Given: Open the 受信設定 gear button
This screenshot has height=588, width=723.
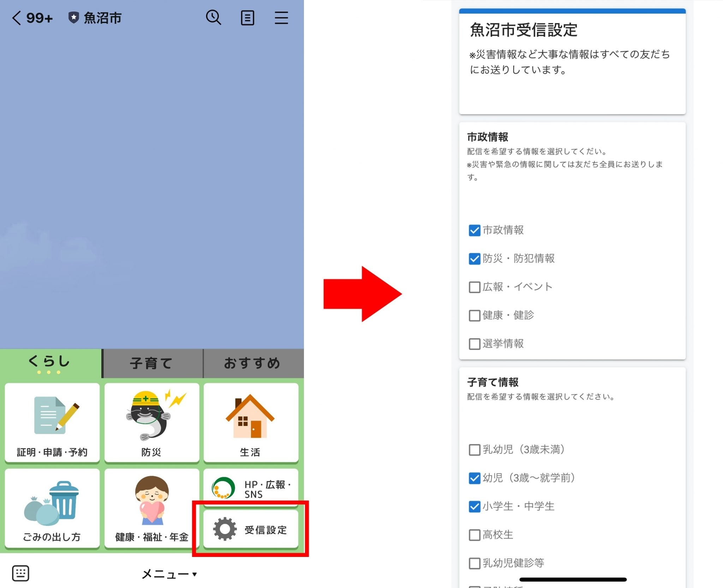Looking at the screenshot, I should coord(251,529).
